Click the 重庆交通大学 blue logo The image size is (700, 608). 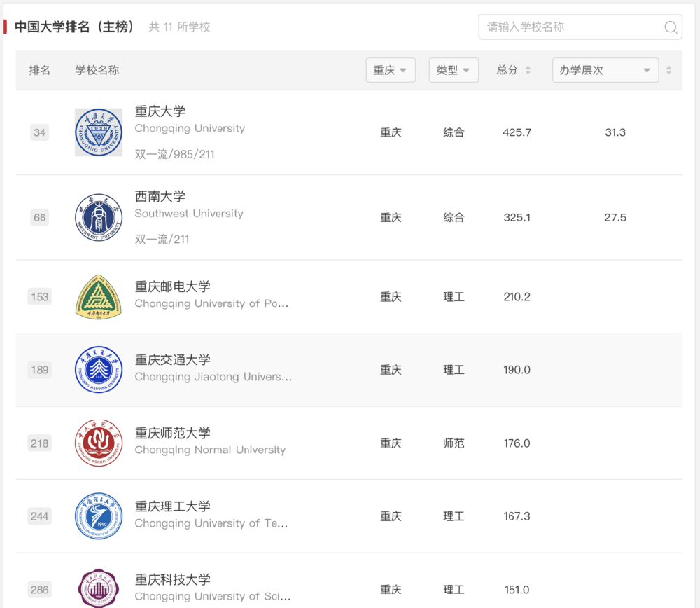click(x=99, y=370)
